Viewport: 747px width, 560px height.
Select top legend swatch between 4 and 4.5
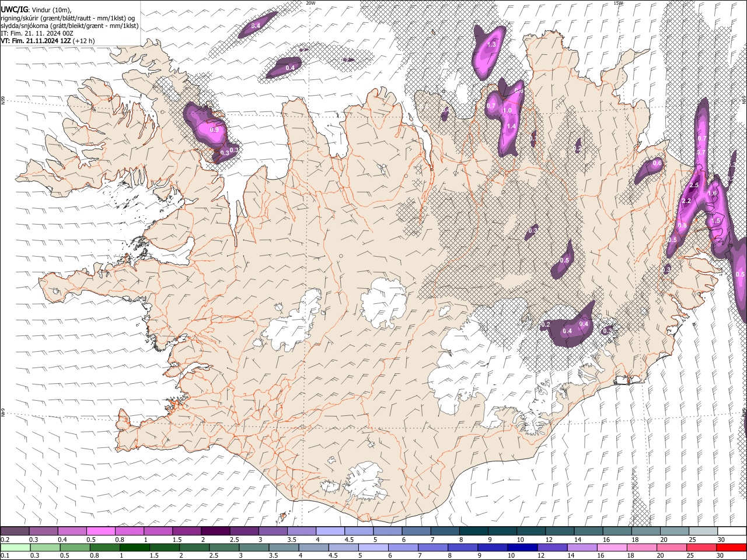pyautogui.click(x=330, y=531)
